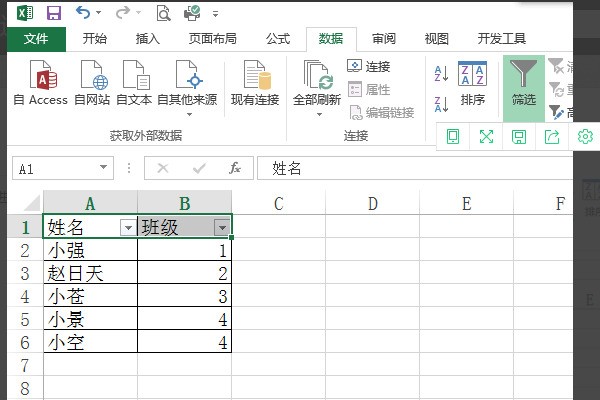
Task: Click the clear filter icon
Action: pyautogui.click(x=557, y=67)
